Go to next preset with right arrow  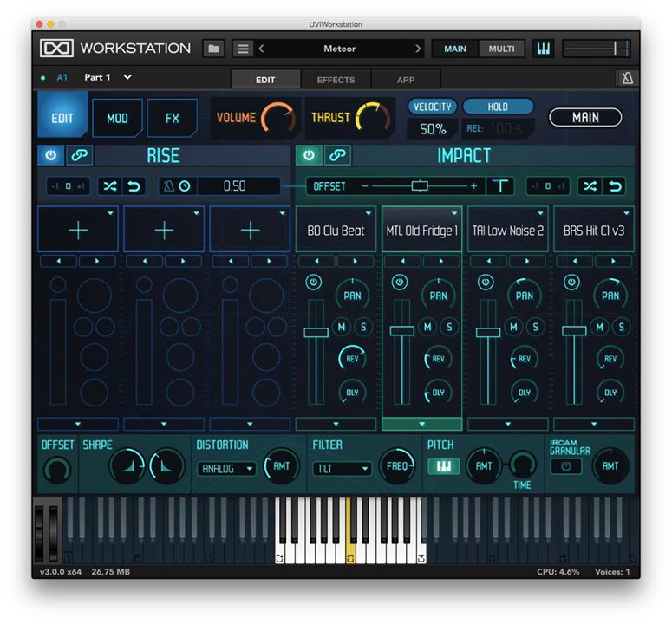point(418,49)
